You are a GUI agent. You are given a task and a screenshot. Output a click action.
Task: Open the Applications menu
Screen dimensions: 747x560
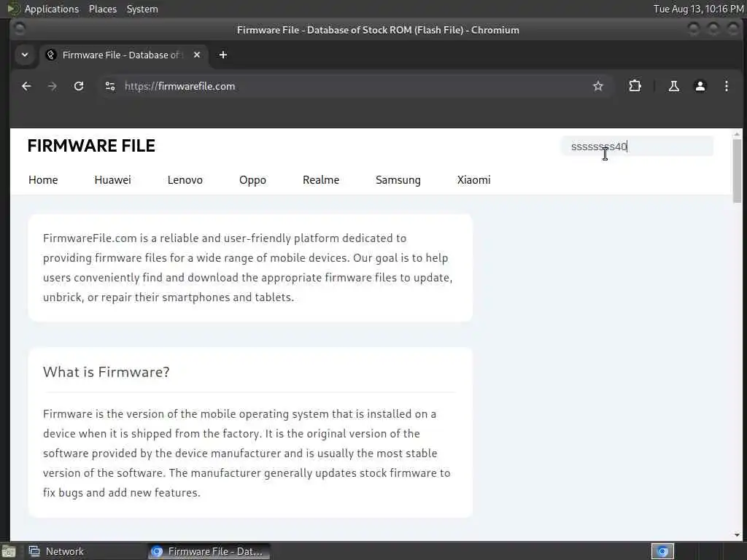pyautogui.click(x=52, y=9)
